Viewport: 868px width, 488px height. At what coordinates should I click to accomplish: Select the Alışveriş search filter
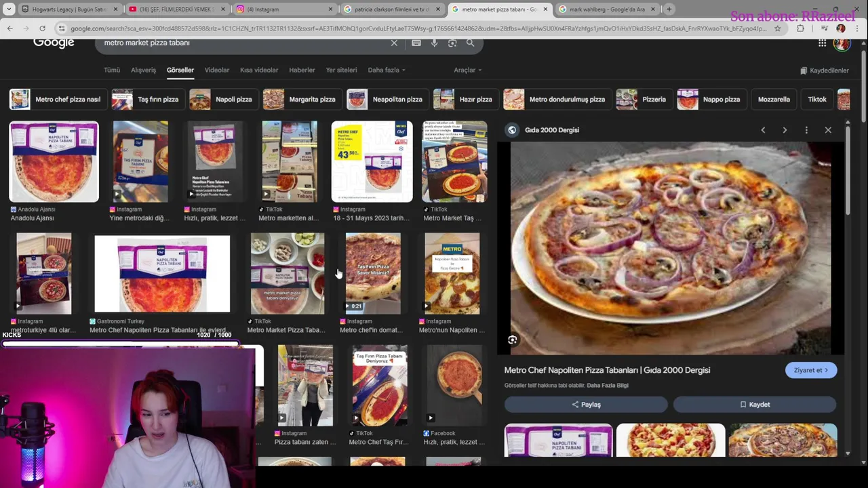click(143, 70)
